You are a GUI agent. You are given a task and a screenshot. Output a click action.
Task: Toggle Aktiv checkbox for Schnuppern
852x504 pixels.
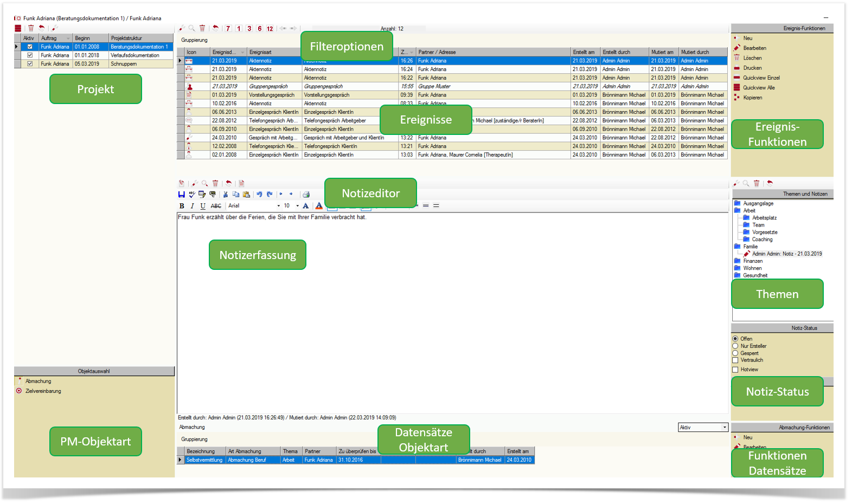tap(30, 64)
